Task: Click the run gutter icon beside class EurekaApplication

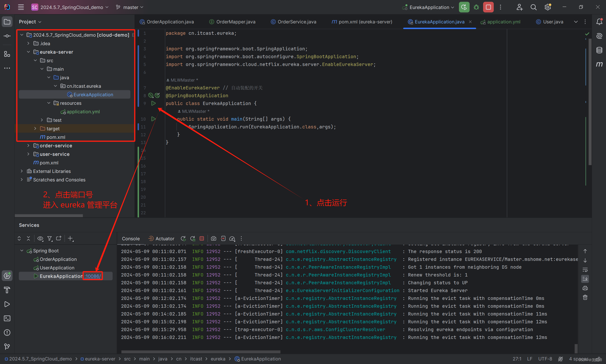Action: [x=153, y=103]
